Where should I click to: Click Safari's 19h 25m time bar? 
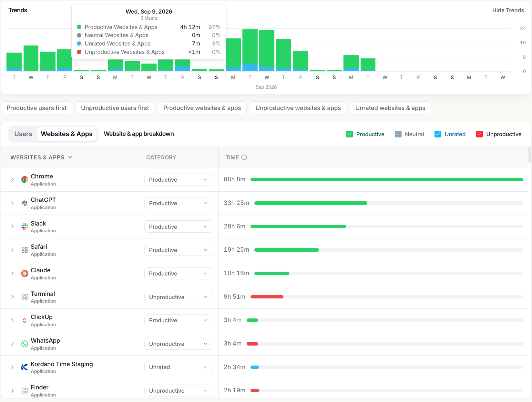point(389,250)
